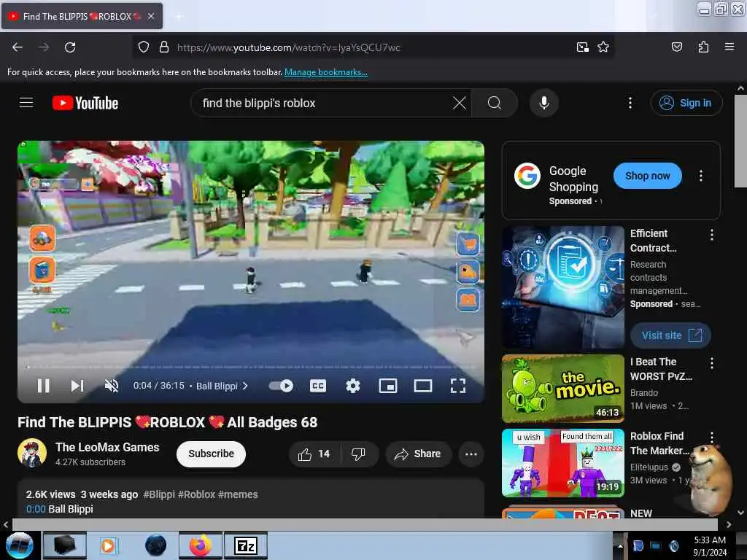The width and height of the screenshot is (747, 560).
Task: Click the Sign in button
Action: click(686, 103)
